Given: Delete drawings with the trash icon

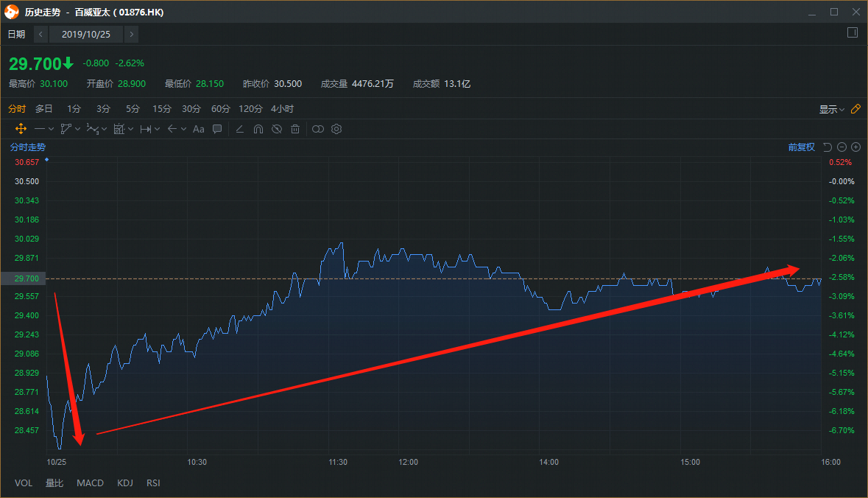Looking at the screenshot, I should tap(296, 129).
